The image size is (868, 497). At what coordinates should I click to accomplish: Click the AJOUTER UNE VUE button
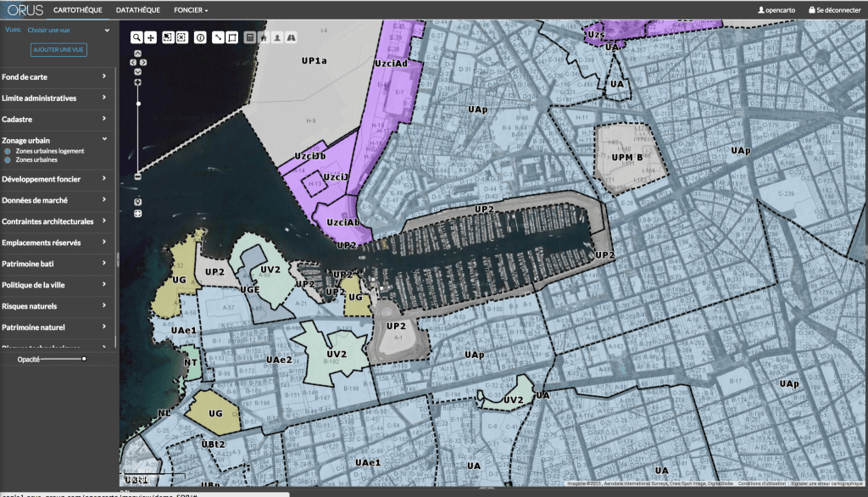click(x=58, y=49)
